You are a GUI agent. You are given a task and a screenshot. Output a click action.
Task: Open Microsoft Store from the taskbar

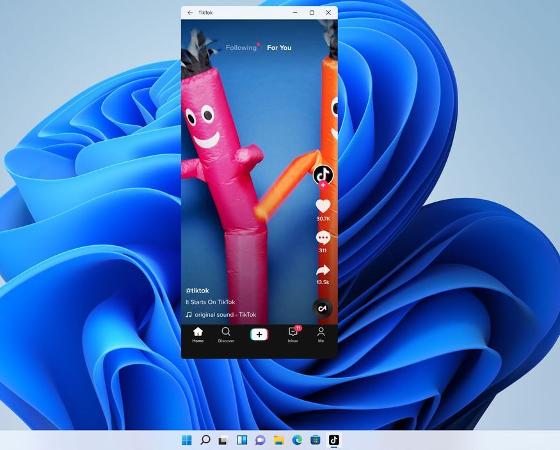tap(315, 440)
